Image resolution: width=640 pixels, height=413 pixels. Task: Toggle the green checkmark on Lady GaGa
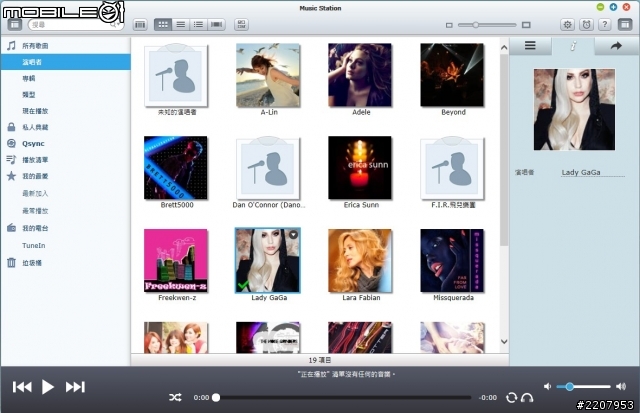[x=243, y=285]
